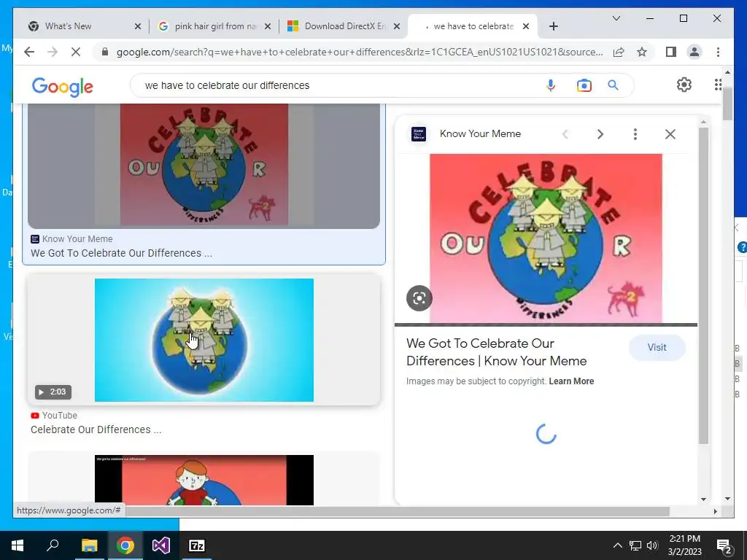Switch to pink hair girl tab
This screenshot has width=747, height=560.
pos(215,26)
